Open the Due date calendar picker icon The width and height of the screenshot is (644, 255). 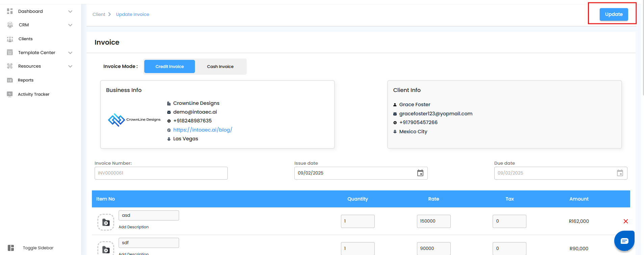(x=620, y=173)
